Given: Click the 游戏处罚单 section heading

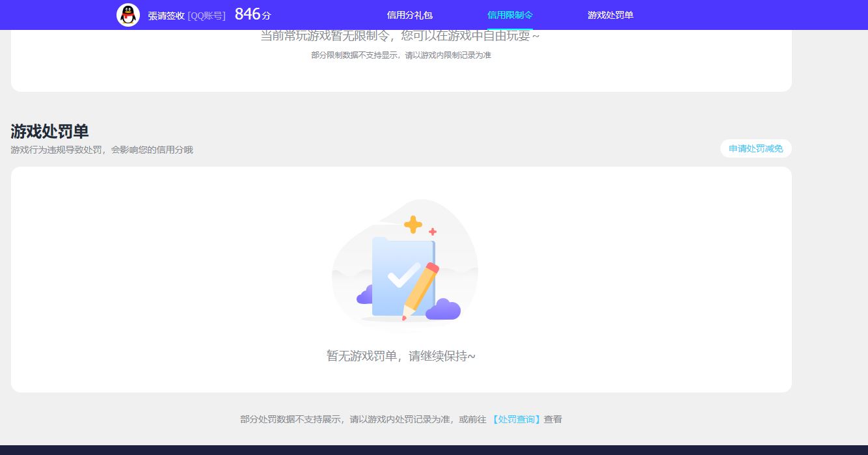Looking at the screenshot, I should click(x=50, y=131).
